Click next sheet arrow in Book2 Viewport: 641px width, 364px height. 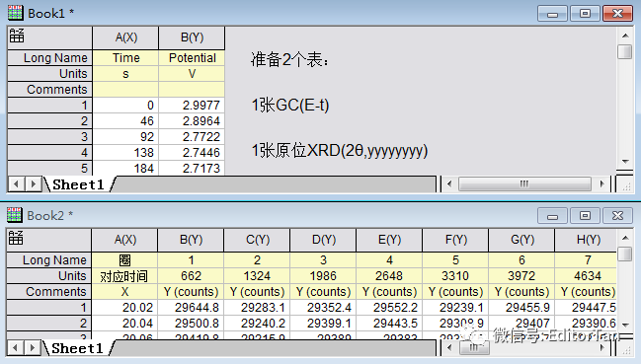tap(32, 348)
